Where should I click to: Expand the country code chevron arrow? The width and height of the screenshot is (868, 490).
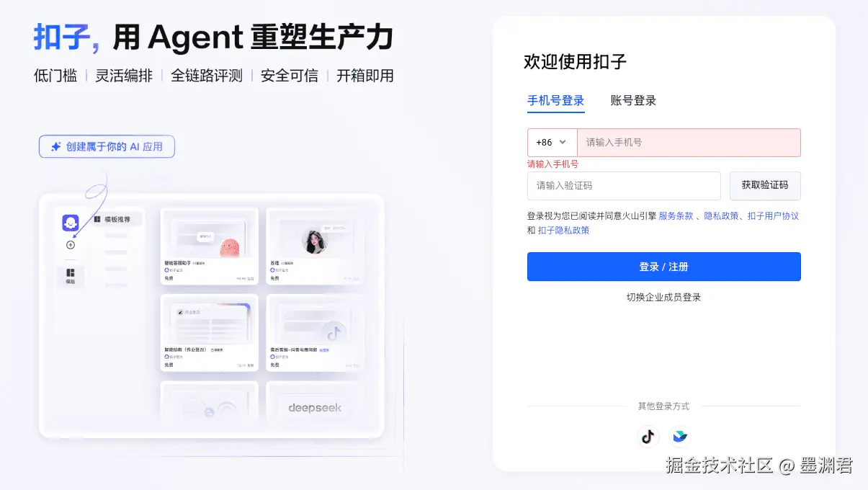click(563, 143)
